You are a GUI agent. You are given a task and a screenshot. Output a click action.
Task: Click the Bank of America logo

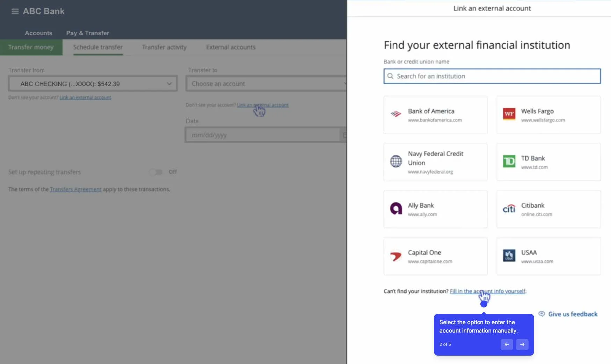(396, 114)
